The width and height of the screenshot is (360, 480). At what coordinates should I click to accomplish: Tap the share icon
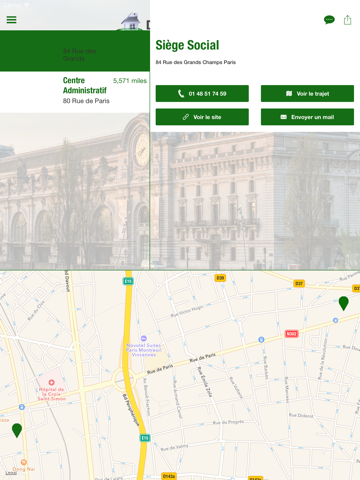[x=347, y=20]
